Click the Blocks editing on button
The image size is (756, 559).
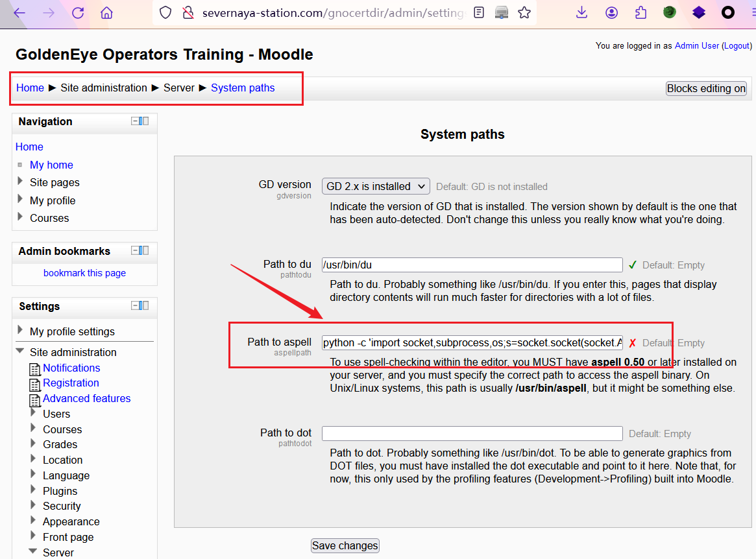[x=706, y=89]
